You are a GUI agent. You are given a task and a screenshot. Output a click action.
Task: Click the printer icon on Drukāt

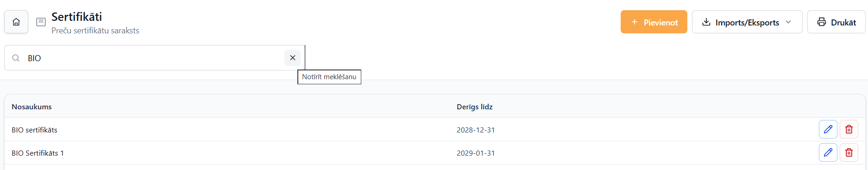821,22
